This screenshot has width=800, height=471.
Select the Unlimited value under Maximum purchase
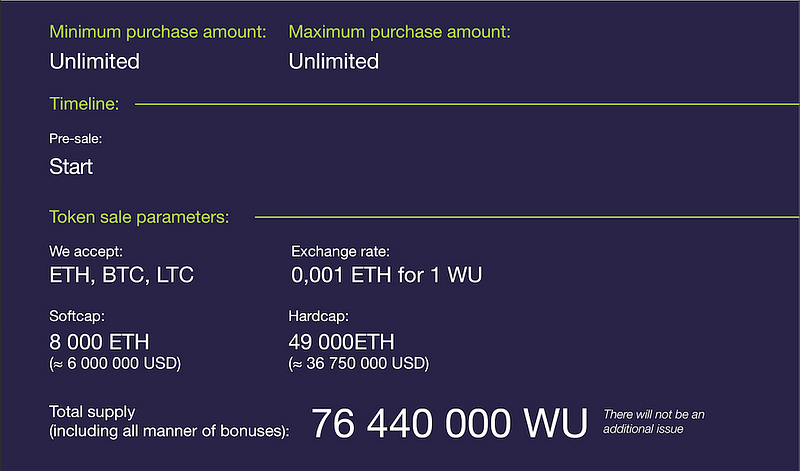coord(334,61)
